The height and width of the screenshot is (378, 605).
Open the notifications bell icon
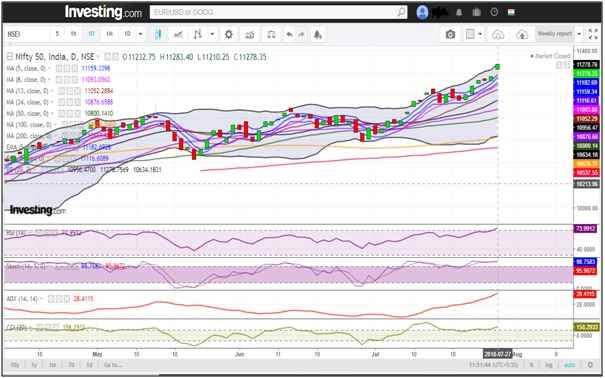(x=459, y=12)
